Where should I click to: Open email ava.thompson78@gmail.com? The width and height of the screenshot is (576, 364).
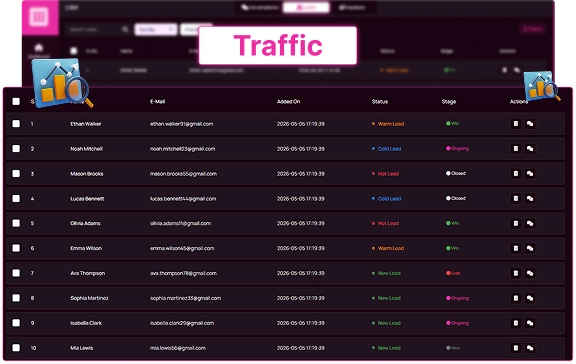point(183,273)
